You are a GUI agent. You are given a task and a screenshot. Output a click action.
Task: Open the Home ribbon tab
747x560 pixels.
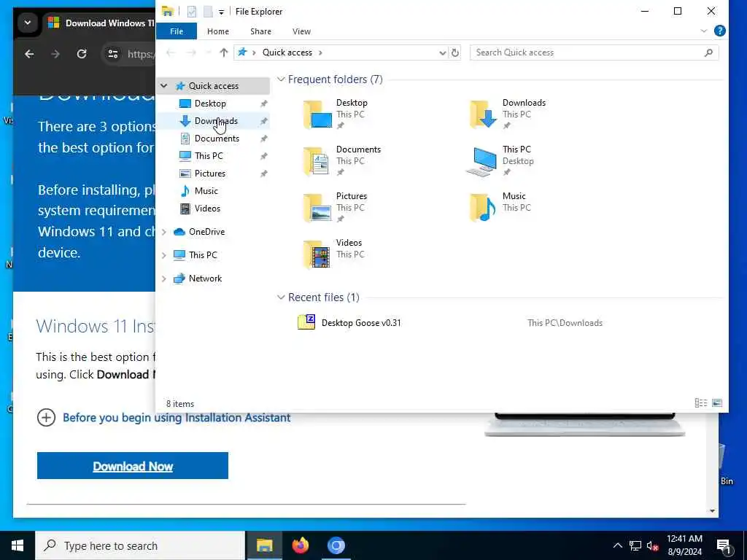pos(217,31)
